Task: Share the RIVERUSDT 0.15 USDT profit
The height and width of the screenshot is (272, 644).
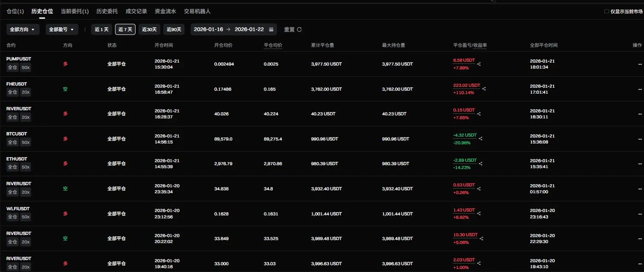Action: [479, 114]
